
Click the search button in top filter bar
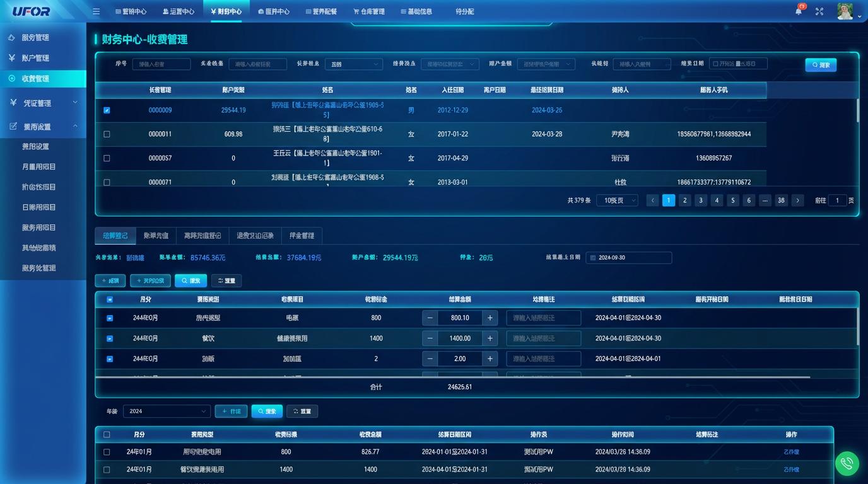820,65
